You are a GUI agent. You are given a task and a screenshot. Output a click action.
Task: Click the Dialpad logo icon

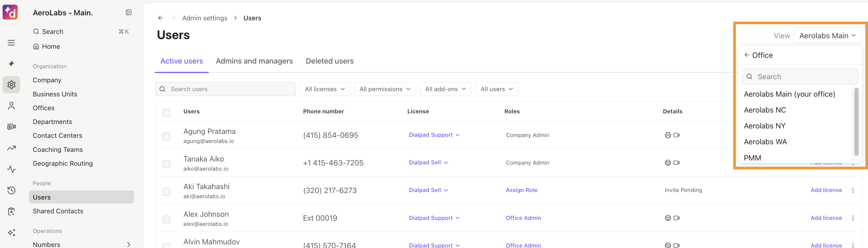[10, 13]
